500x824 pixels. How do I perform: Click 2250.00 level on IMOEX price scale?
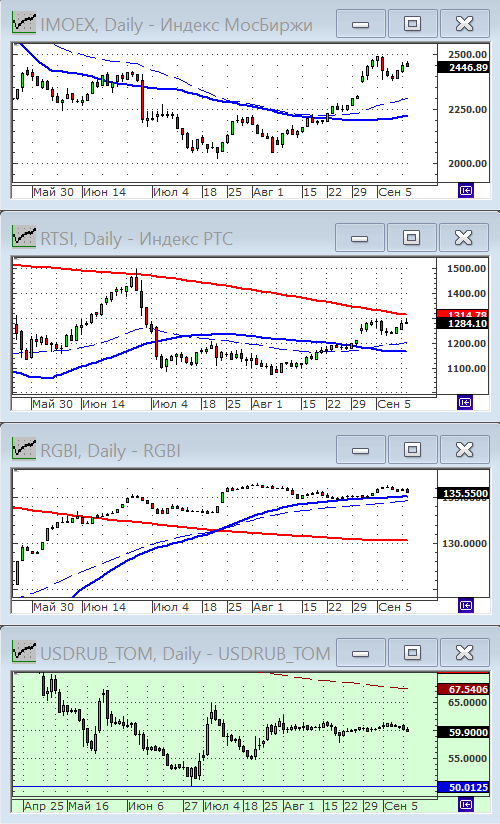tap(467, 109)
